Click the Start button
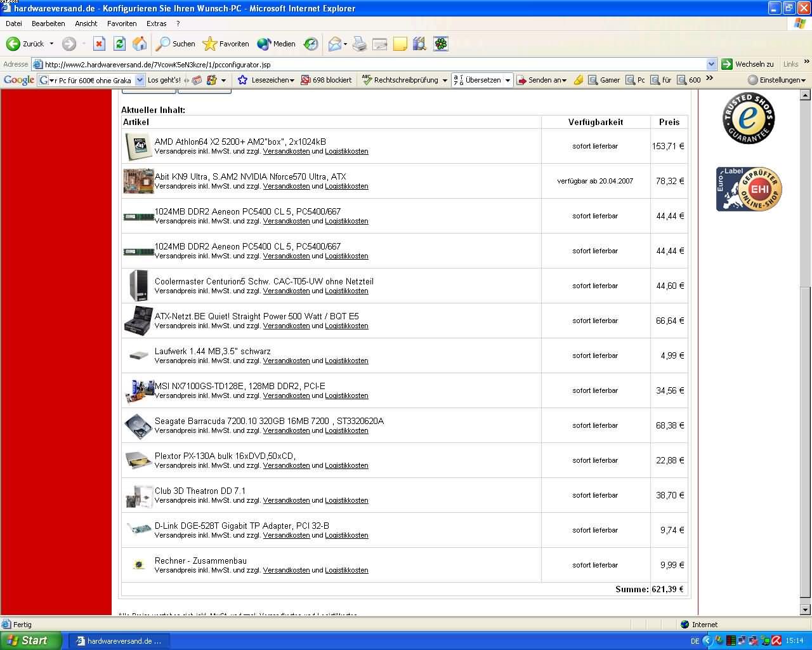This screenshot has height=650, width=812. pos(31,640)
